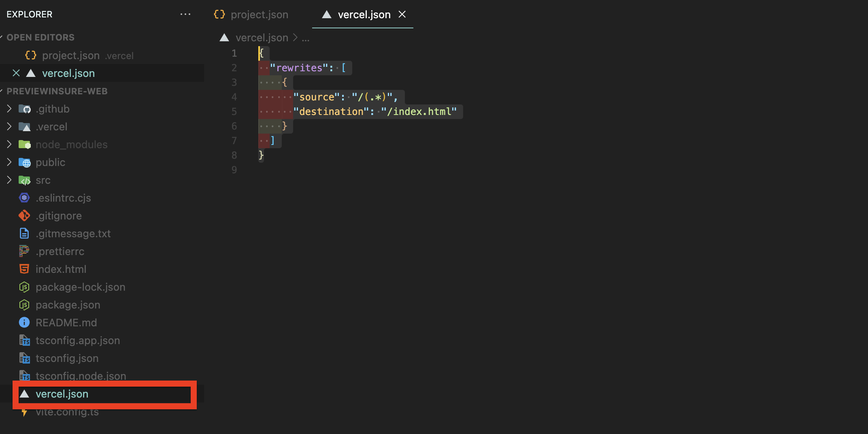Collapse the Open Editors section

[40, 37]
